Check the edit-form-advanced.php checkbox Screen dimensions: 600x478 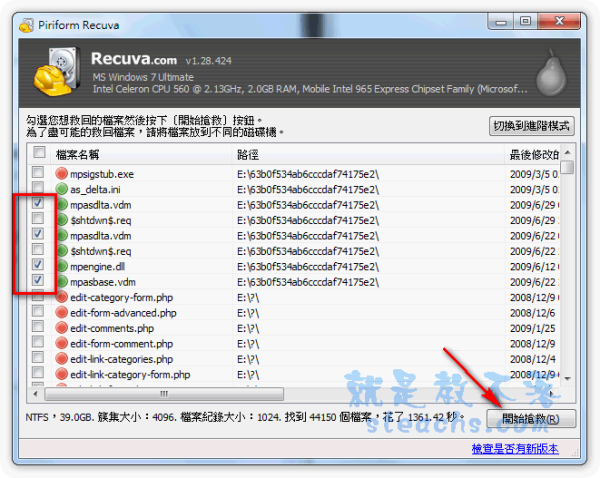pyautogui.click(x=38, y=311)
